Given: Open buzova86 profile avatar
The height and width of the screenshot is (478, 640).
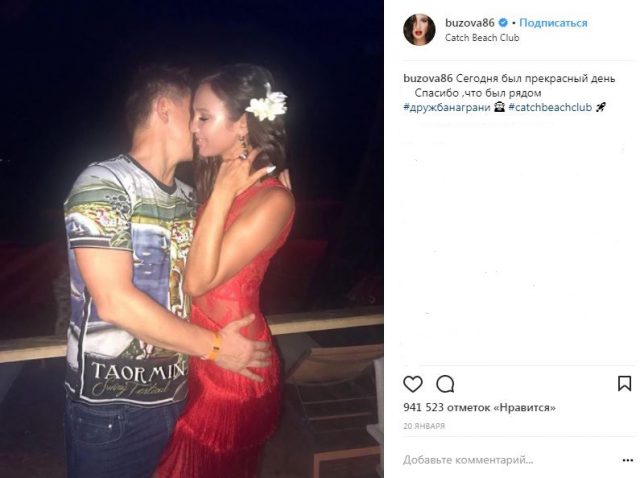Looking at the screenshot, I should point(419,29).
